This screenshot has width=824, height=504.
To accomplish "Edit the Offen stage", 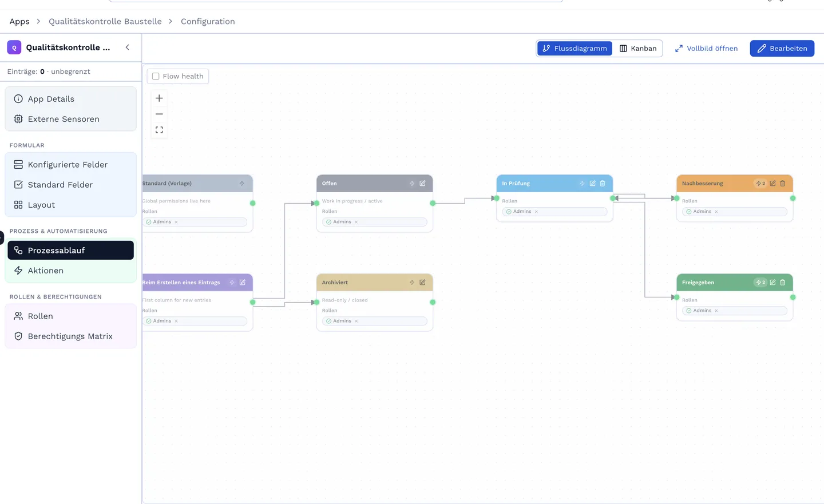I will [x=422, y=184].
